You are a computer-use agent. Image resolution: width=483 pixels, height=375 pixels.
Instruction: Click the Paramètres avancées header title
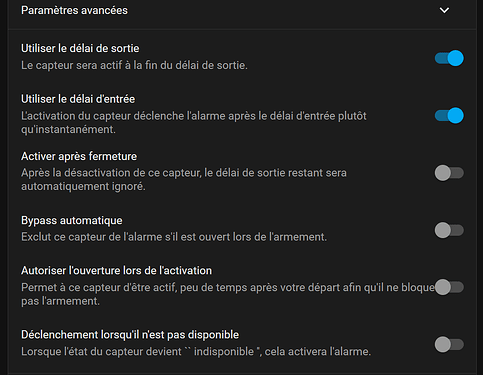click(x=74, y=10)
